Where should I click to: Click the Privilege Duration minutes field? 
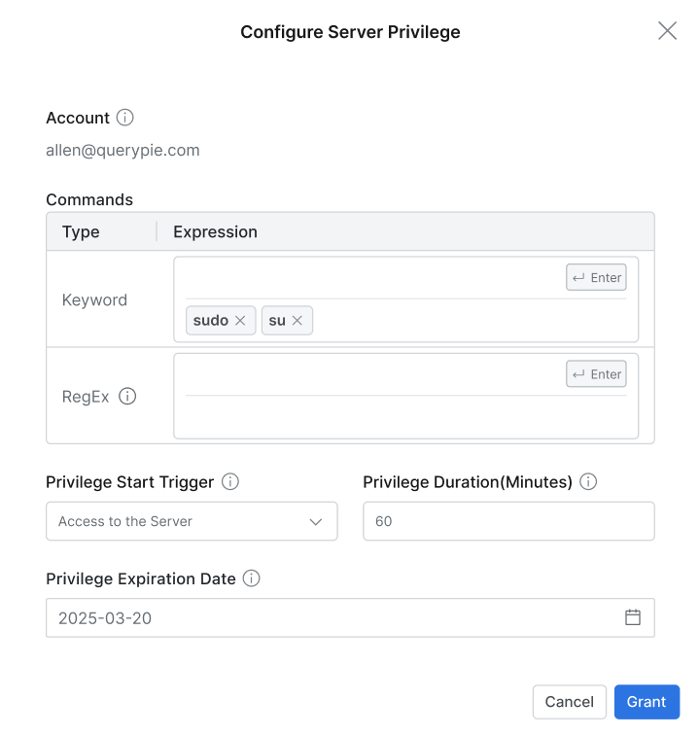pyautogui.click(x=507, y=521)
